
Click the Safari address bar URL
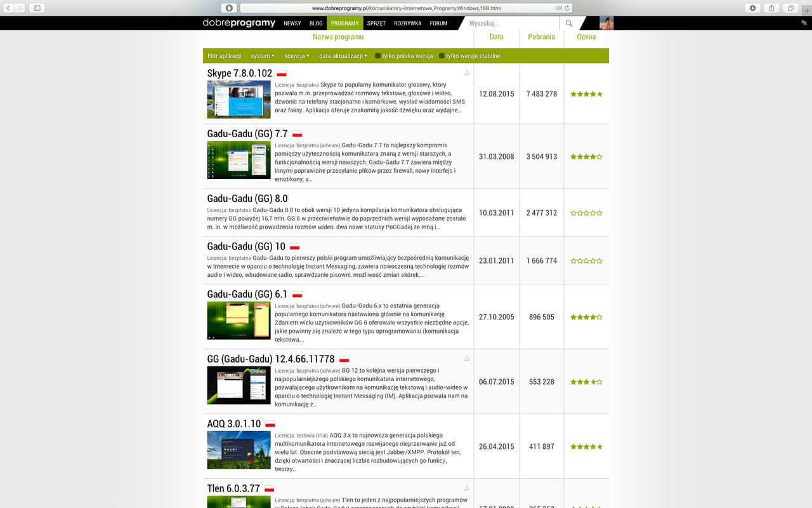[406, 8]
